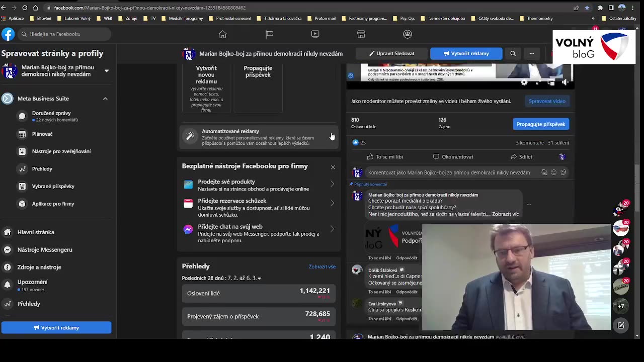This screenshot has width=644, height=362.
Task: Bookmark page with star icon
Action: coord(587,8)
